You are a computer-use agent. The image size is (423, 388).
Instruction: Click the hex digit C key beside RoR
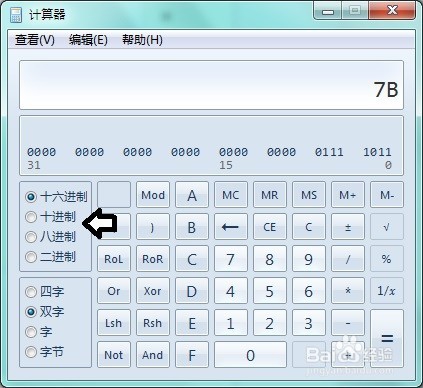[x=192, y=259]
